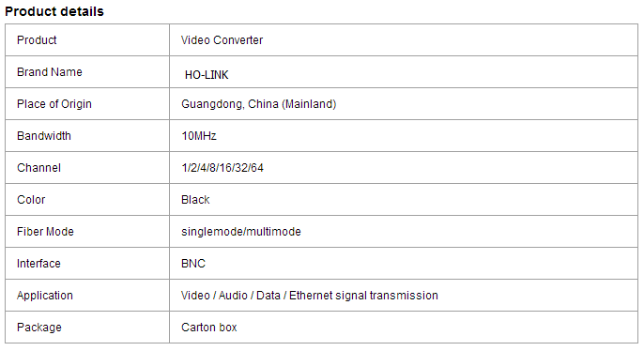Click the HO-LINK brand value
Viewport: 644px width, 351px height.
[x=207, y=75]
